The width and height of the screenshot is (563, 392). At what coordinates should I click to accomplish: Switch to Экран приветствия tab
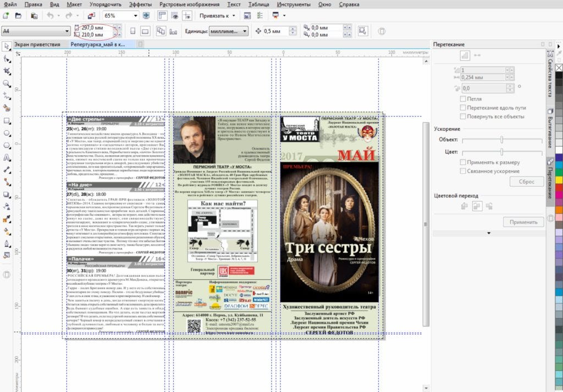(x=37, y=45)
